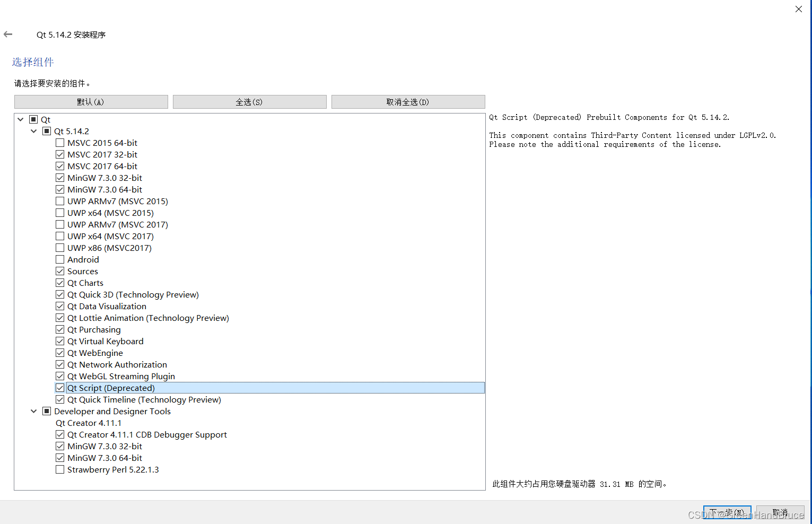Click the 取消 cancel button
The image size is (812, 524).
780,512
